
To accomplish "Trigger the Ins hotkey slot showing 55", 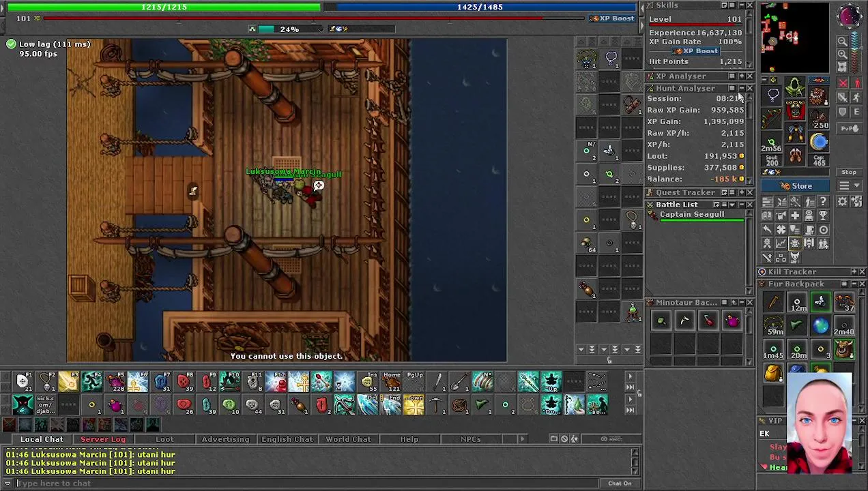I will [368, 383].
